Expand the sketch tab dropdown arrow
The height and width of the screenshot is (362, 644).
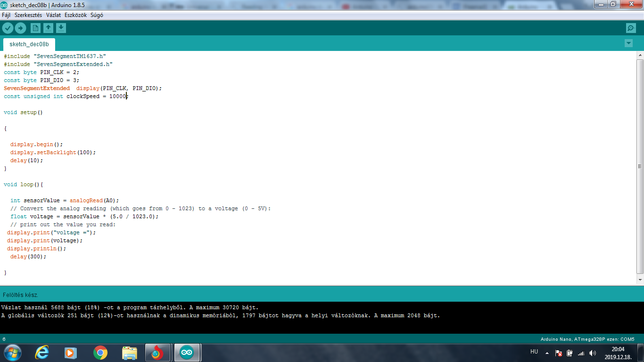628,43
